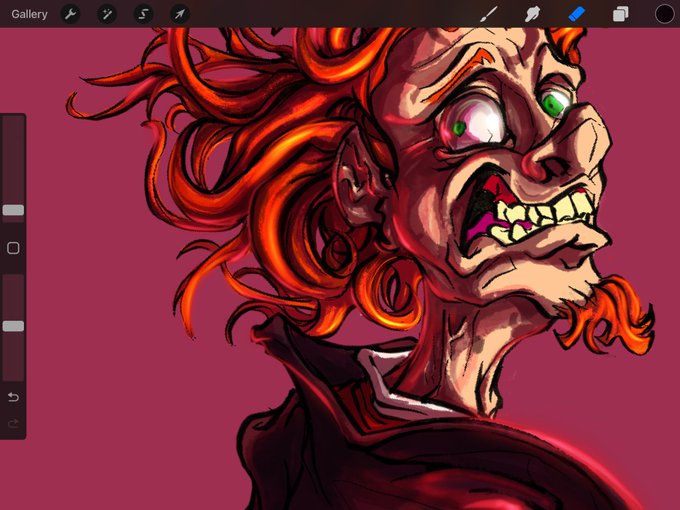
Task: Open the Actions wrench menu
Action: pos(70,14)
